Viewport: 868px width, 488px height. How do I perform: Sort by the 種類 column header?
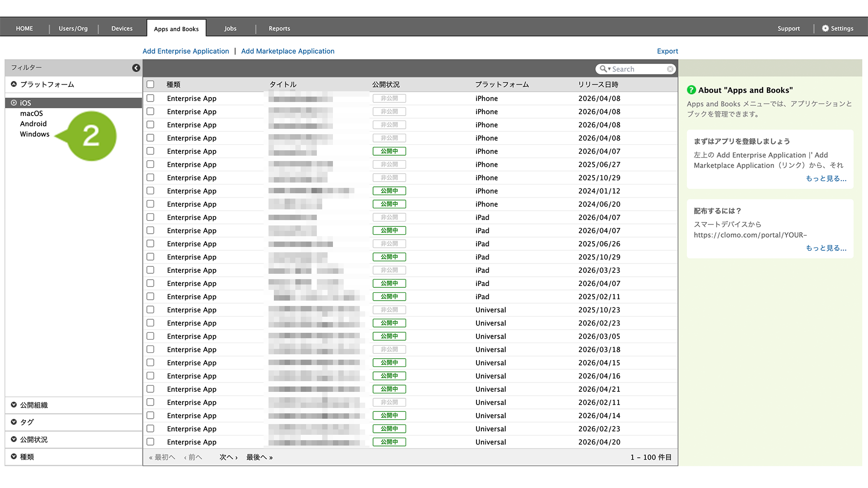coord(173,84)
